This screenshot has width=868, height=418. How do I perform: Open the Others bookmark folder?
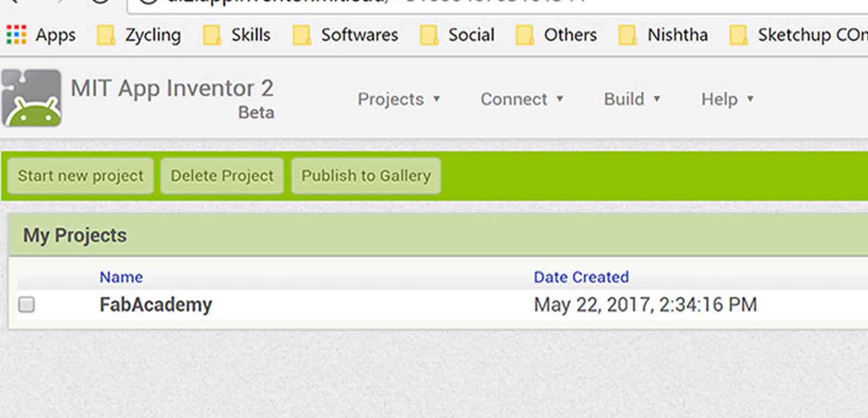[x=556, y=35]
